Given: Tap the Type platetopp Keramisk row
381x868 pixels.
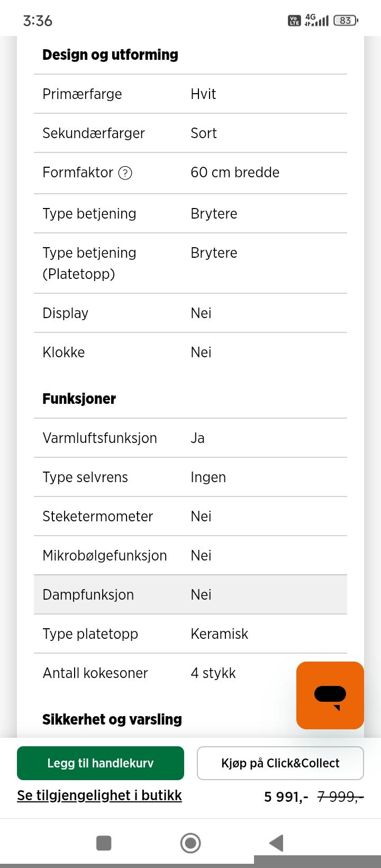Looking at the screenshot, I should [x=190, y=634].
